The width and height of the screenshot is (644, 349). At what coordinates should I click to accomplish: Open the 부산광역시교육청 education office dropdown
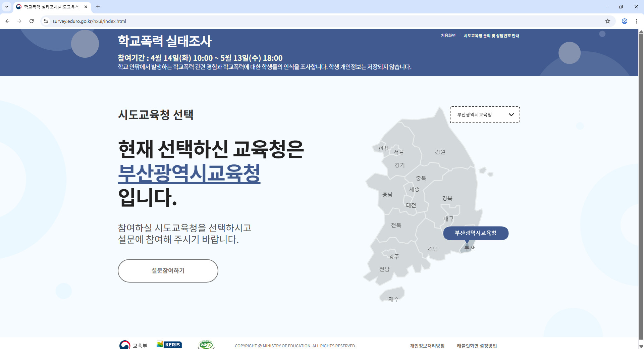tap(484, 115)
